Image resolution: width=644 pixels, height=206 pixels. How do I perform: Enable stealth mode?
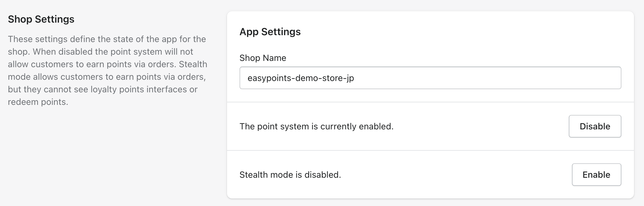coord(596,175)
